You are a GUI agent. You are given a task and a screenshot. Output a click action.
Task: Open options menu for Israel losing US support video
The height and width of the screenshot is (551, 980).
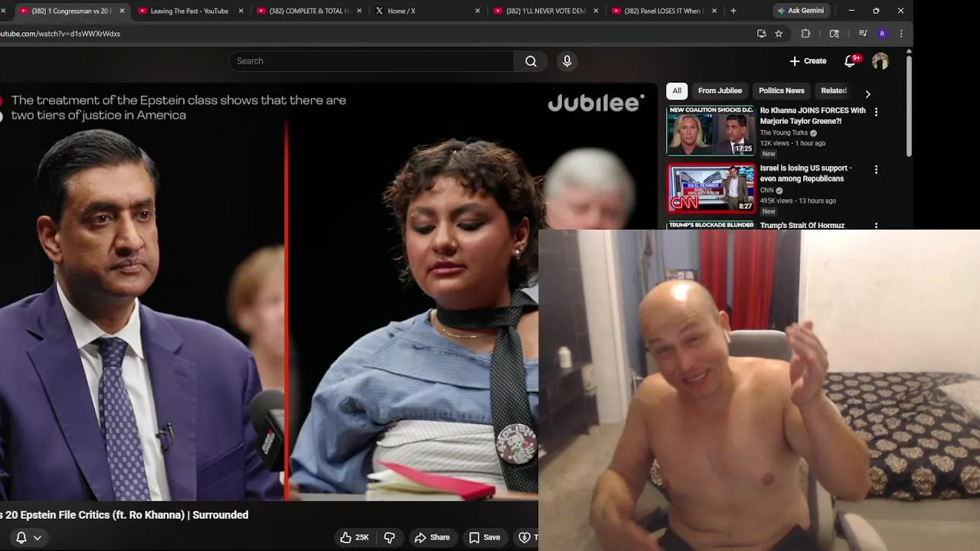(876, 169)
